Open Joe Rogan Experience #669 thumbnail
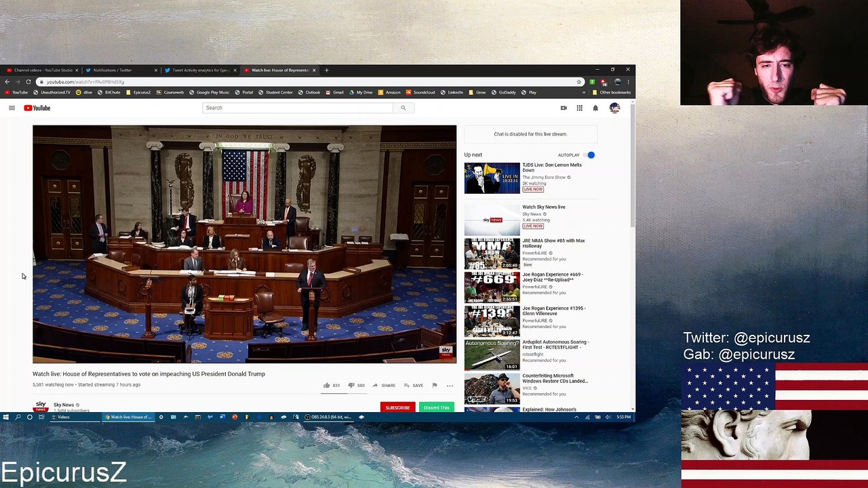868x488 pixels. 492,287
